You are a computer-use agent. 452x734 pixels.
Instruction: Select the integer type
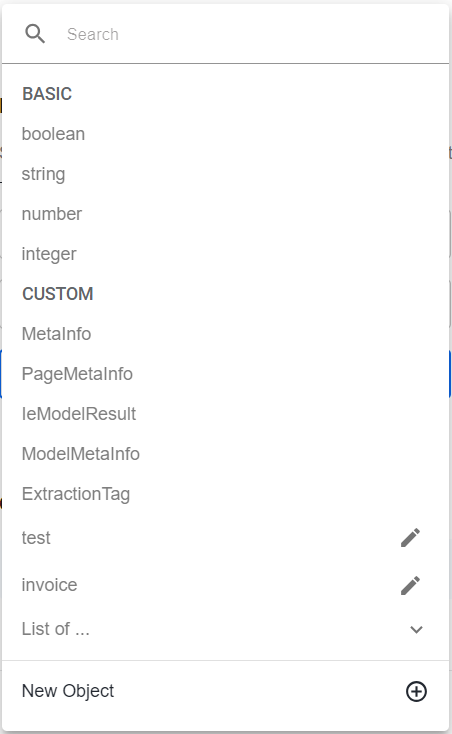point(225,254)
